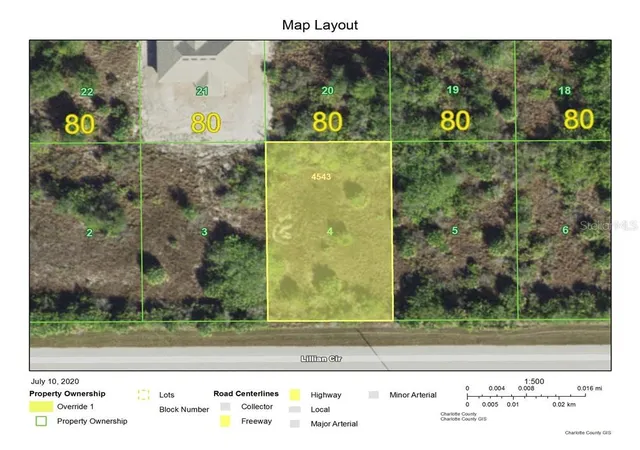Select lot number 3 label
Screen dimensions: 640x450
pyautogui.click(x=204, y=232)
